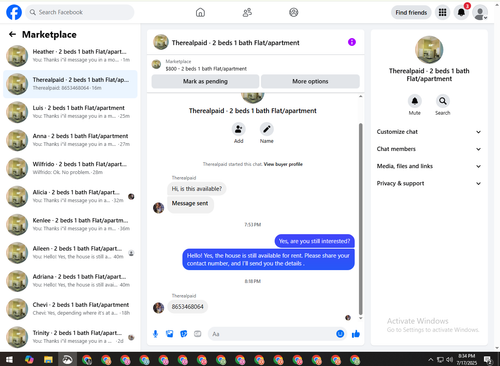The width and height of the screenshot is (500, 366).
Task: Click the Add people icon in chat
Action: [238, 129]
